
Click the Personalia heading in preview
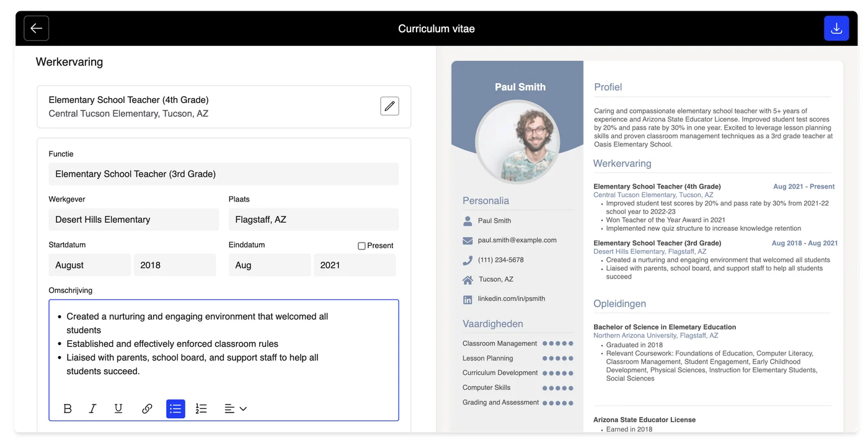point(485,201)
